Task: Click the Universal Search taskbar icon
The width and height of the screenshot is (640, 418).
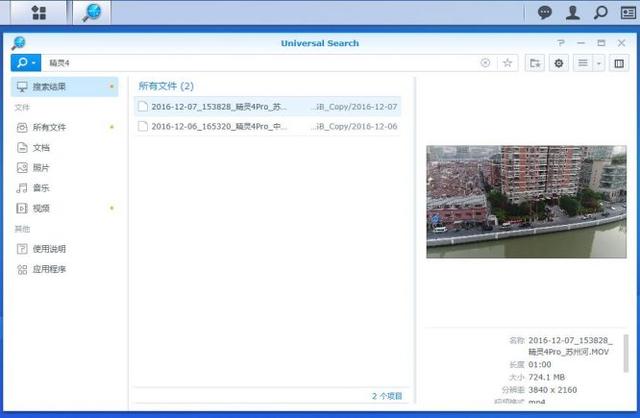Action: tap(92, 13)
